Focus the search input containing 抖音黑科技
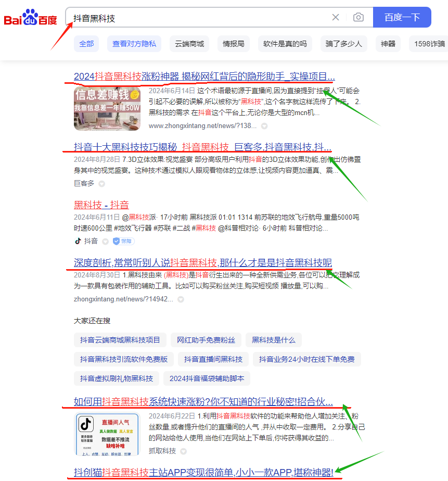448x481 pixels. [199, 18]
